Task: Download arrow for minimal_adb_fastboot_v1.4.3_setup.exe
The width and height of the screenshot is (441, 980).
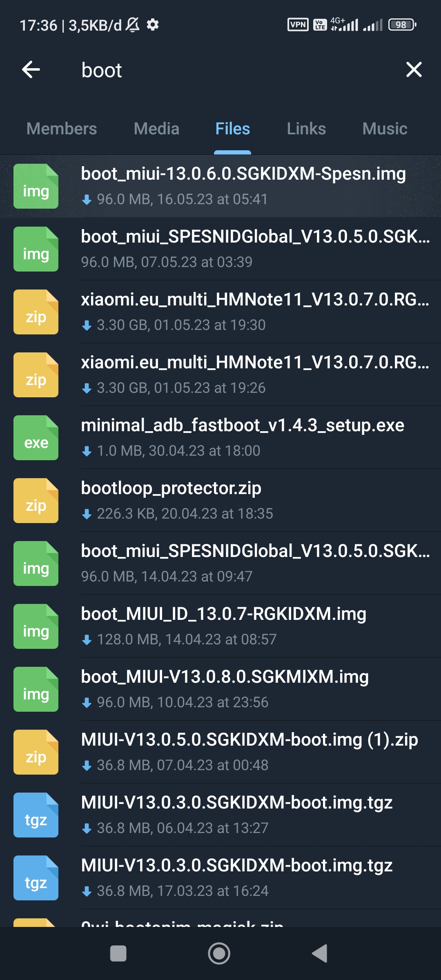Action: pos(87,451)
